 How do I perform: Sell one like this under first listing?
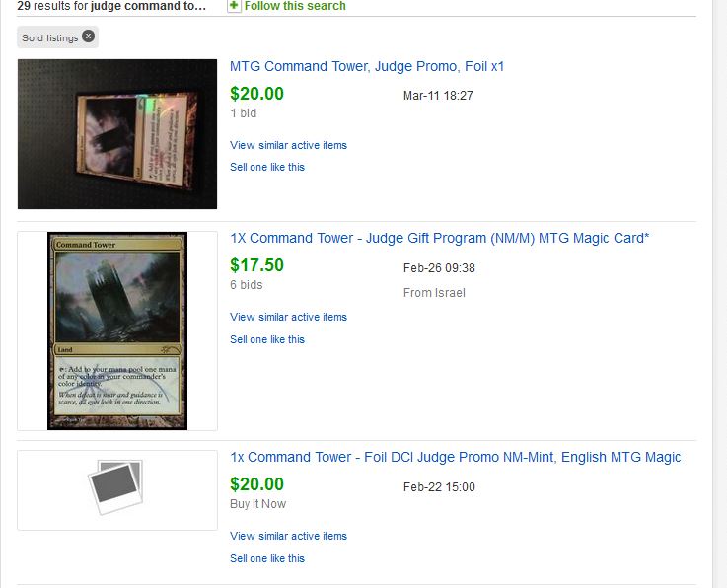(x=267, y=167)
